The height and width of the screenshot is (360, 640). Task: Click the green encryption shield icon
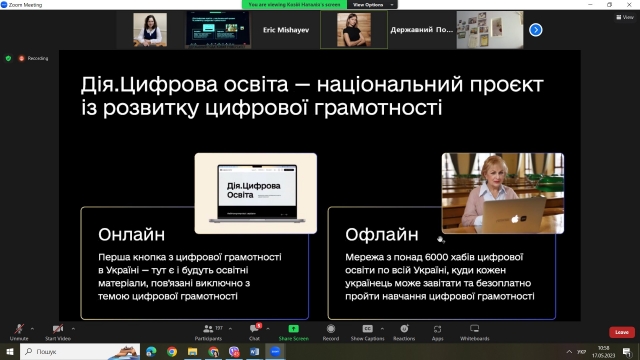8,58
